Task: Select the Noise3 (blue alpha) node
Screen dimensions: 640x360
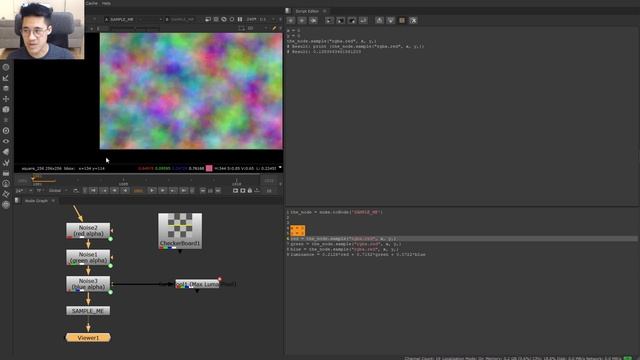Action: (x=88, y=284)
